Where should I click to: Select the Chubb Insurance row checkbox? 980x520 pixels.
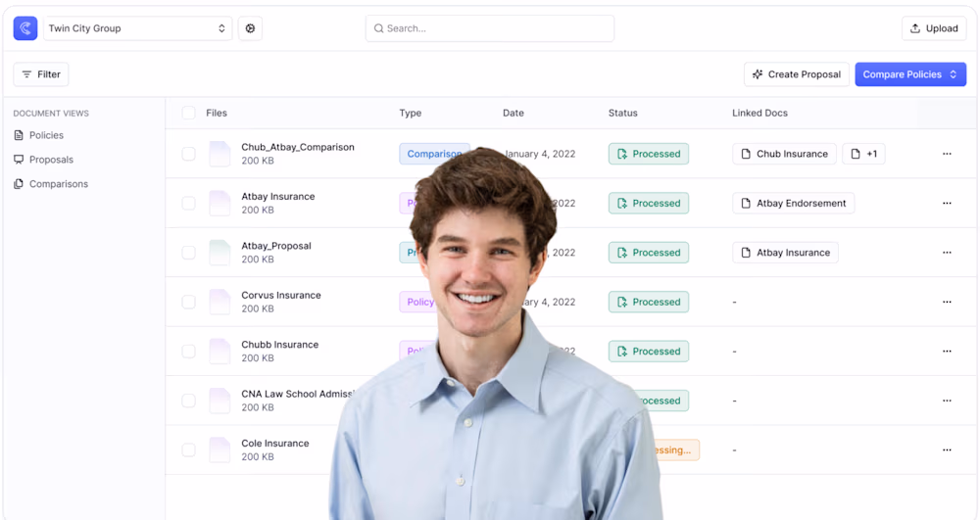coord(188,352)
